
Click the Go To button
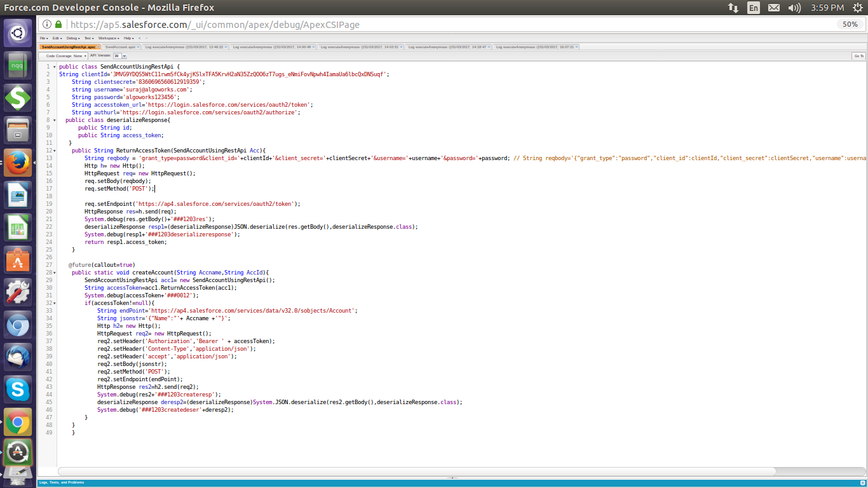tap(858, 56)
